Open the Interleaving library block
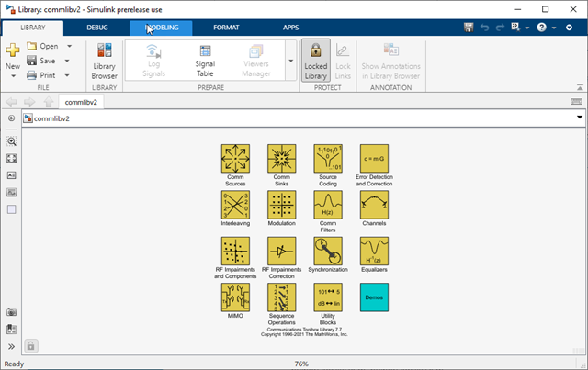588x370 pixels. click(x=235, y=205)
